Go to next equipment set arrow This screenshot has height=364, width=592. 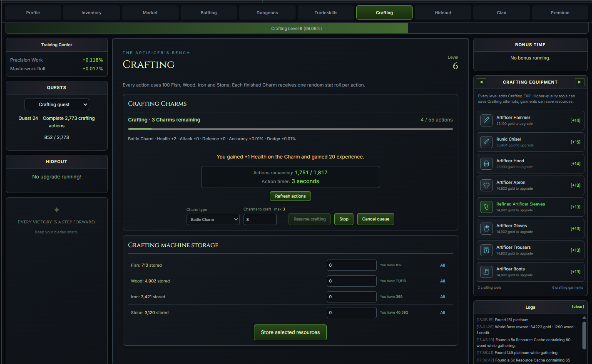[x=580, y=82]
